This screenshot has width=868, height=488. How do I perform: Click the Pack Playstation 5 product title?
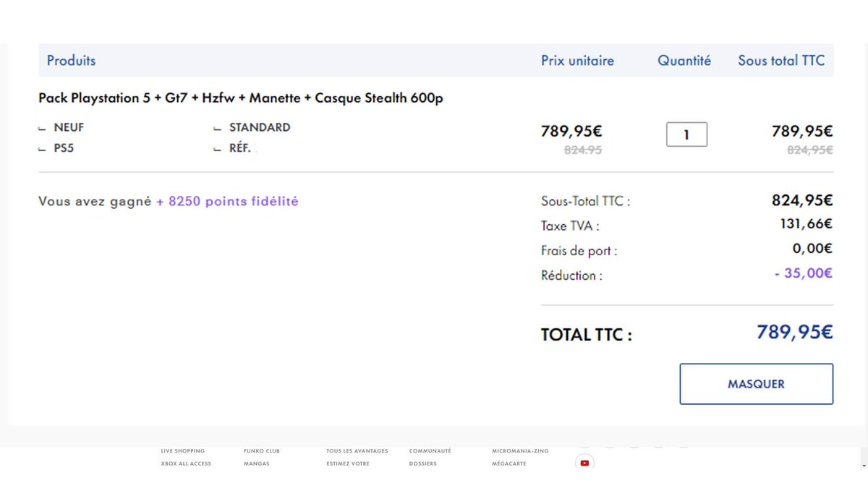(x=241, y=98)
